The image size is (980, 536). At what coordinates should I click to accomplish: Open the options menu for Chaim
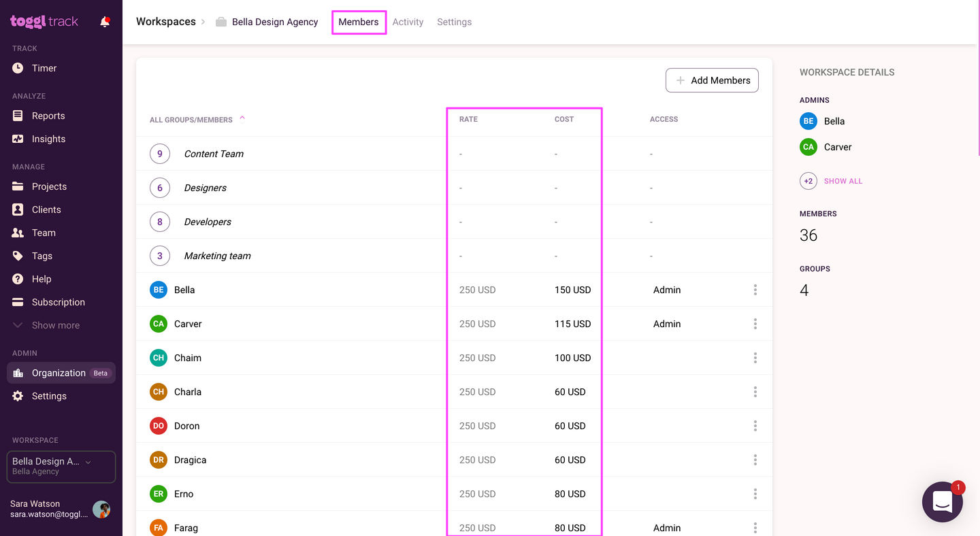[x=755, y=358]
